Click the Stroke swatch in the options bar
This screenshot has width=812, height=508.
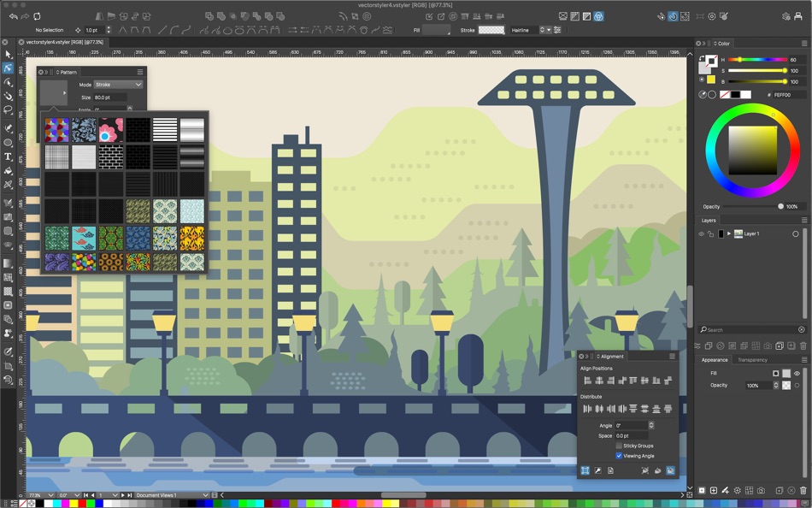tap(491, 30)
